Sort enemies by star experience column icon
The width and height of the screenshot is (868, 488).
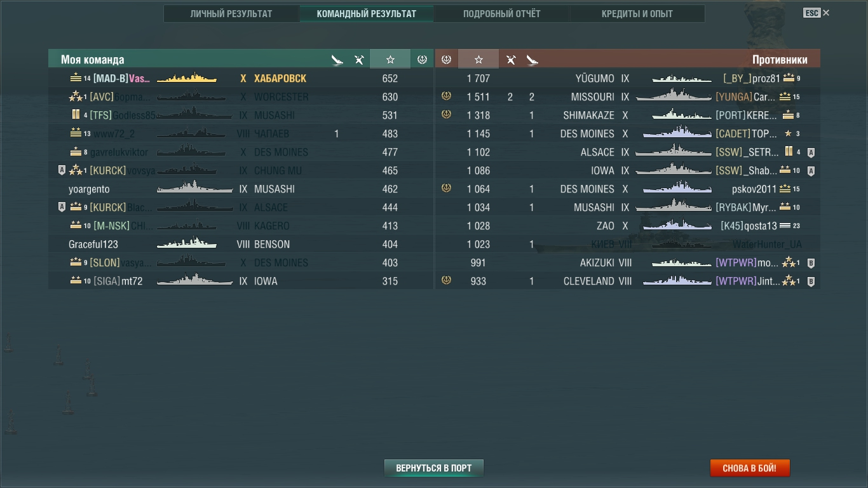[x=478, y=60]
